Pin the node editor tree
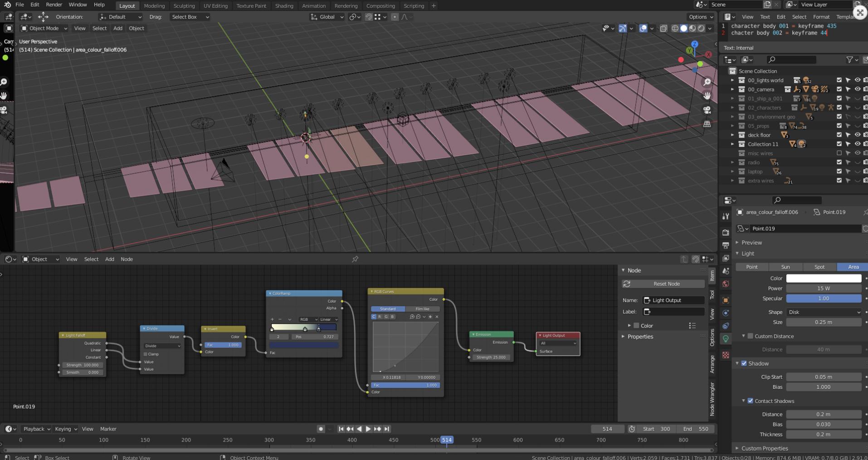The height and width of the screenshot is (460, 868). click(x=355, y=259)
